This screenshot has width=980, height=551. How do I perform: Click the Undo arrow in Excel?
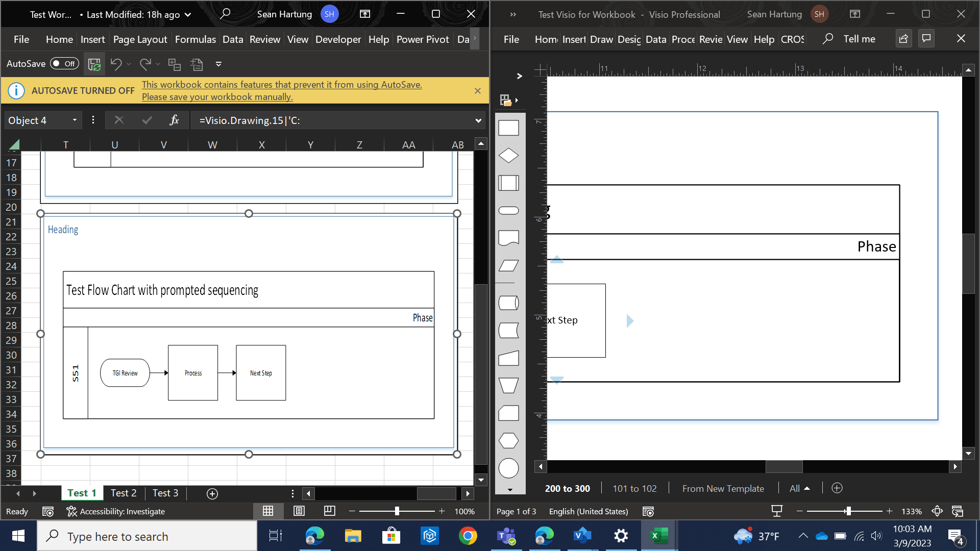(x=116, y=64)
